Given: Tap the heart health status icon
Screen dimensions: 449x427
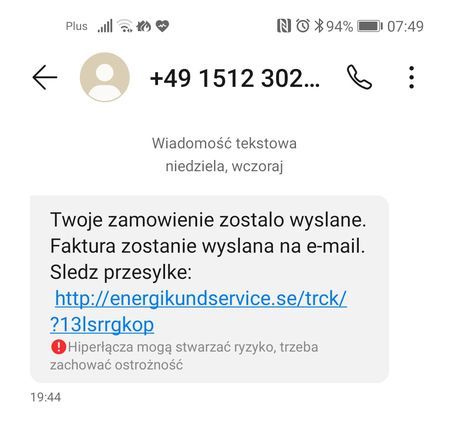Looking at the screenshot, I should (162, 26).
